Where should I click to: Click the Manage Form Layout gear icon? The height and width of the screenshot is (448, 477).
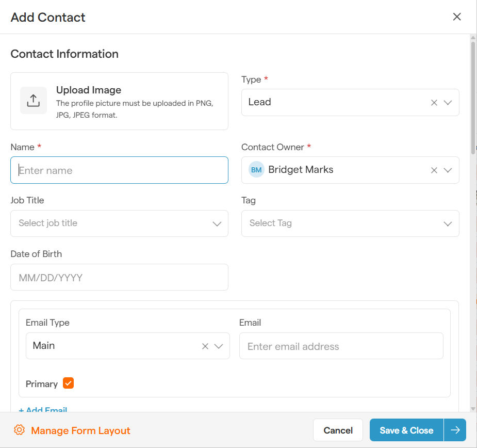coord(20,430)
